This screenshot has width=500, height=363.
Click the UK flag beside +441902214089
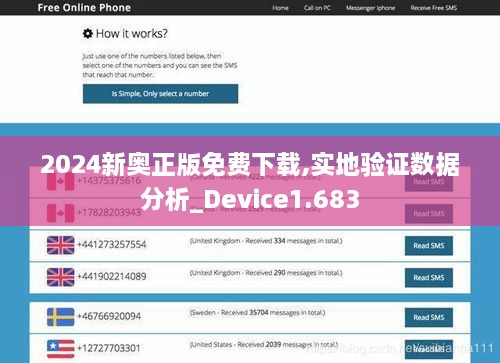(60, 277)
